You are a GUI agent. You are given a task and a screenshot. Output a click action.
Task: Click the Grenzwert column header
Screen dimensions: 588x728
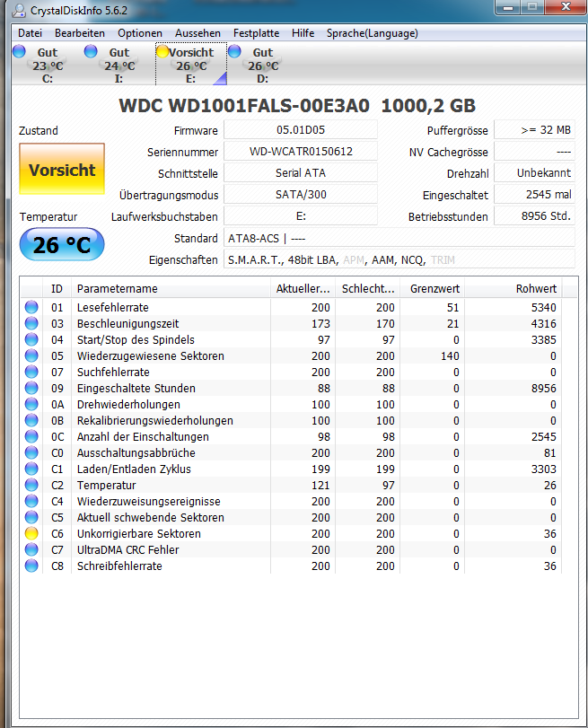coord(433,288)
